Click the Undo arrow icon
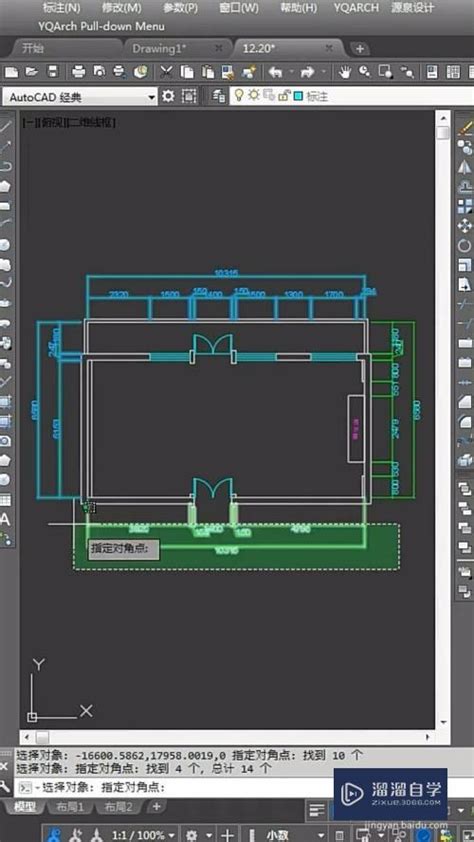This screenshot has height=842, width=474. click(275, 72)
